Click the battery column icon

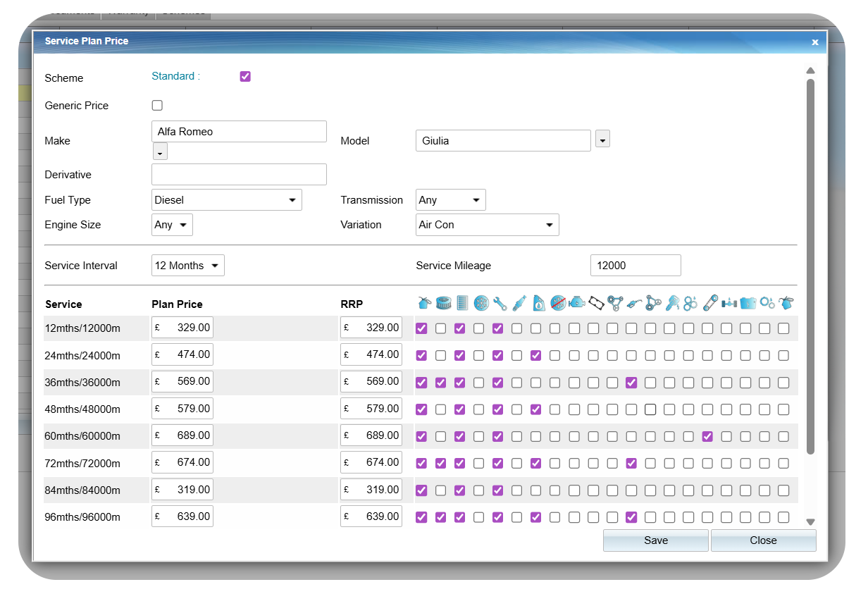pos(748,304)
